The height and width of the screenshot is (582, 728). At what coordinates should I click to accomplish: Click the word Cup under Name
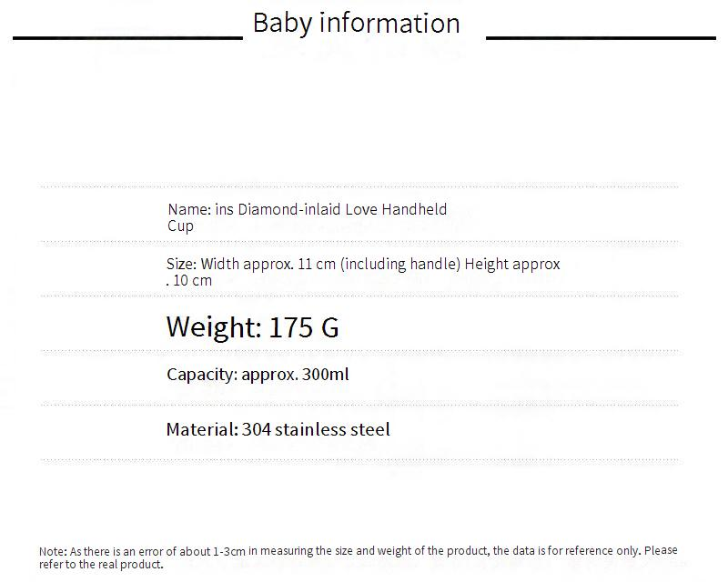coord(180,226)
